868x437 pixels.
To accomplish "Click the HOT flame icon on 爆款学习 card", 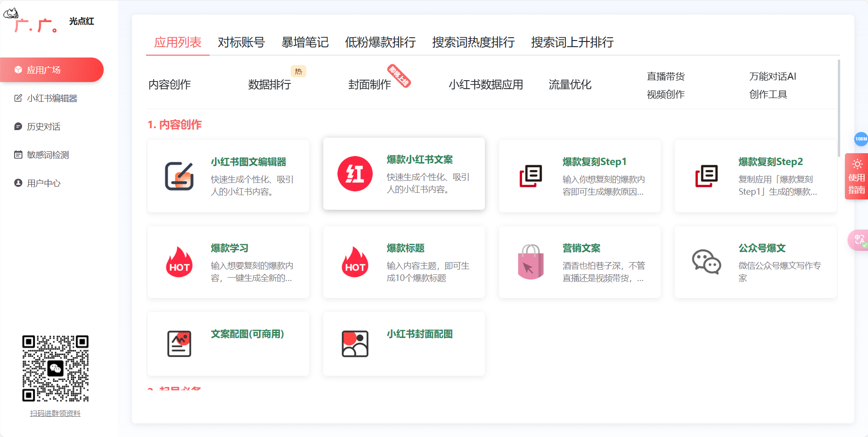I will tap(179, 262).
